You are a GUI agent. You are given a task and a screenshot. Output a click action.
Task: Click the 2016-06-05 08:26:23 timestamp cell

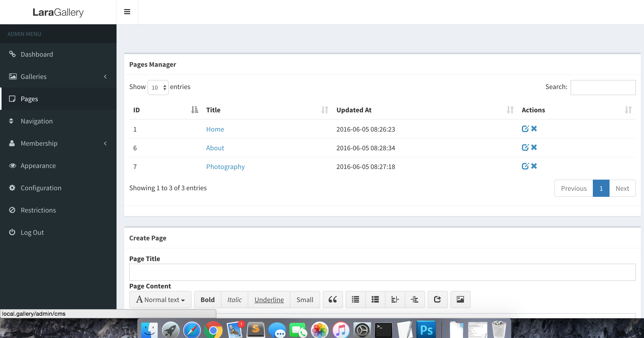tap(366, 129)
